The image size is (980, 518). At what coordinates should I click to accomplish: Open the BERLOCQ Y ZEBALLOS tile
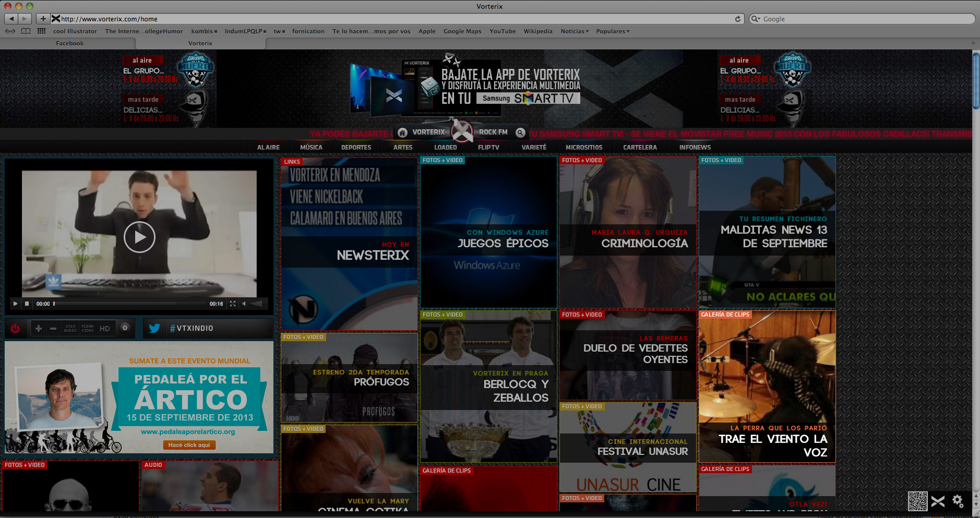click(x=488, y=386)
